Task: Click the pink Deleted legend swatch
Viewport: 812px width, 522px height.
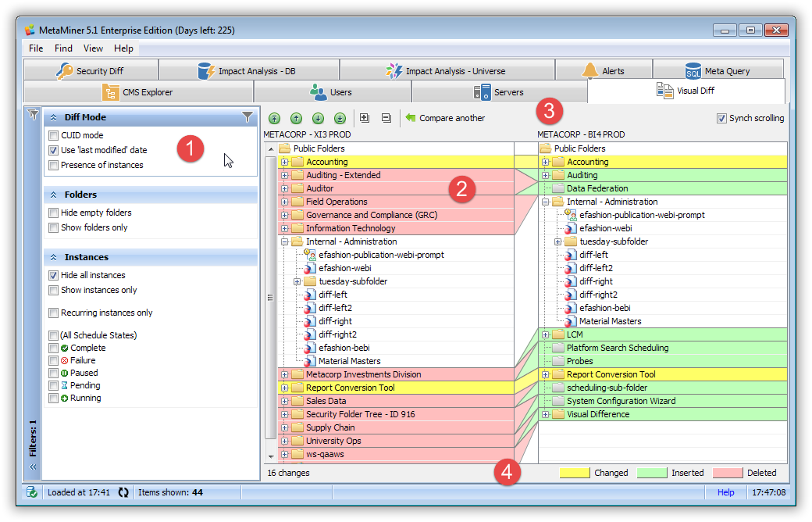Action: pyautogui.click(x=727, y=473)
